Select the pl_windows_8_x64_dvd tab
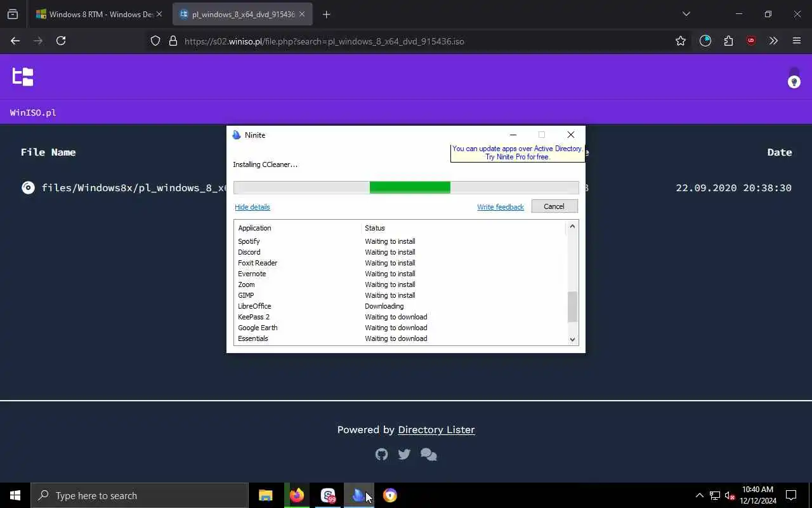Image resolution: width=812 pixels, height=508 pixels. (242, 14)
